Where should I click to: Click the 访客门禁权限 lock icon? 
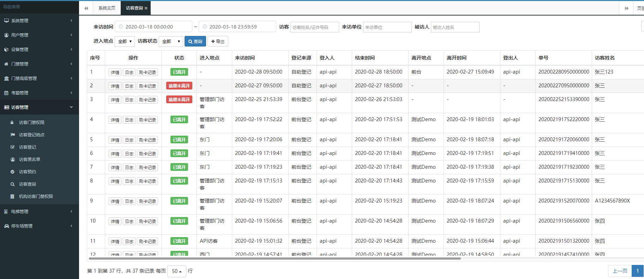[x=12, y=123]
